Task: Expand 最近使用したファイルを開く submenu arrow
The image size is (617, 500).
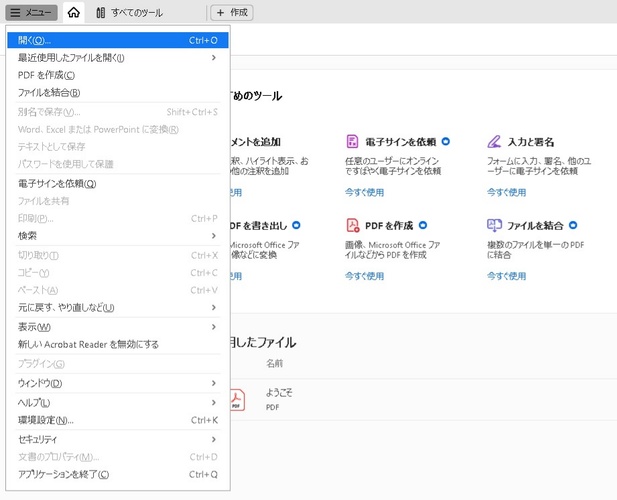Action: click(x=214, y=58)
